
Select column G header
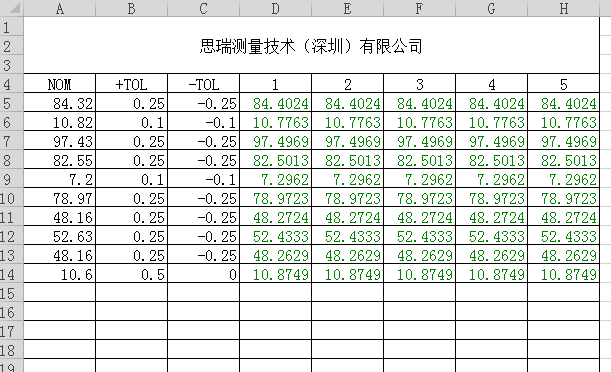tap(491, 8)
